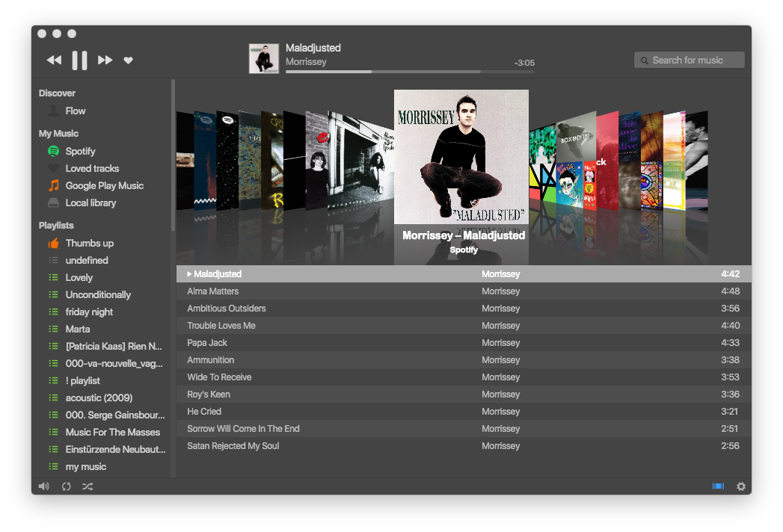This screenshot has width=783, height=532.
Task: Play the Alma Matters track
Action: [x=464, y=291]
